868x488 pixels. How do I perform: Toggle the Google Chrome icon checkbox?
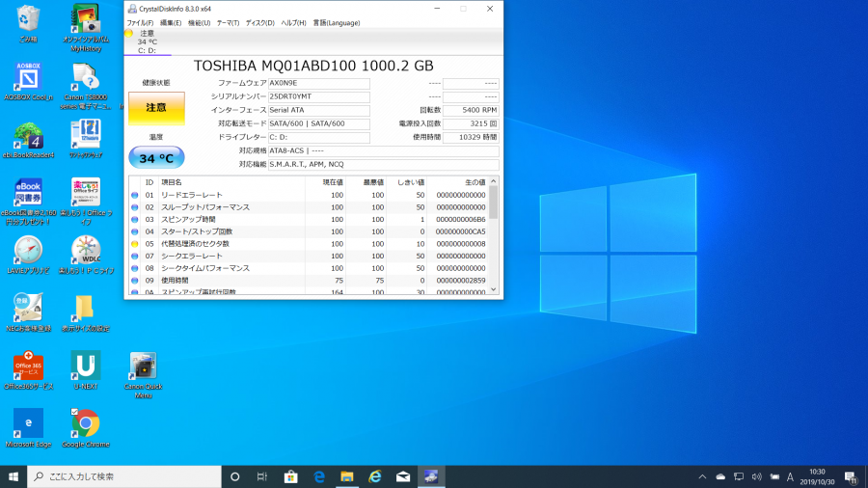coord(74,412)
